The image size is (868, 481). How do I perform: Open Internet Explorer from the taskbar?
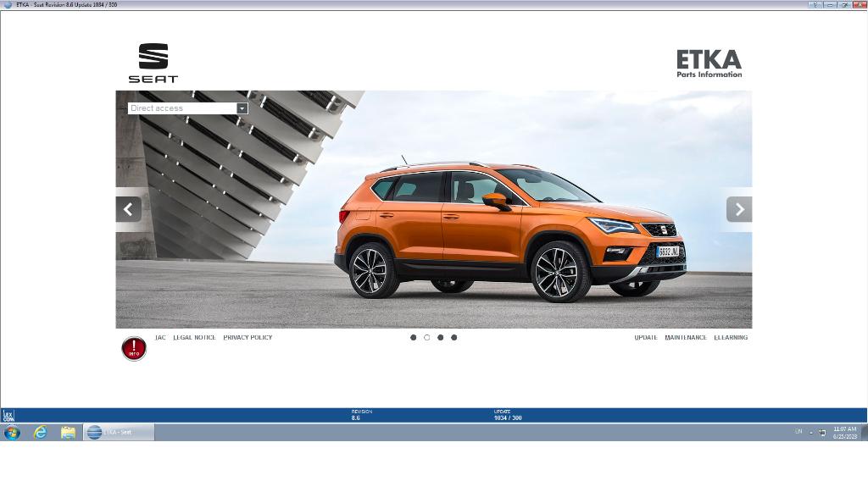coord(40,432)
